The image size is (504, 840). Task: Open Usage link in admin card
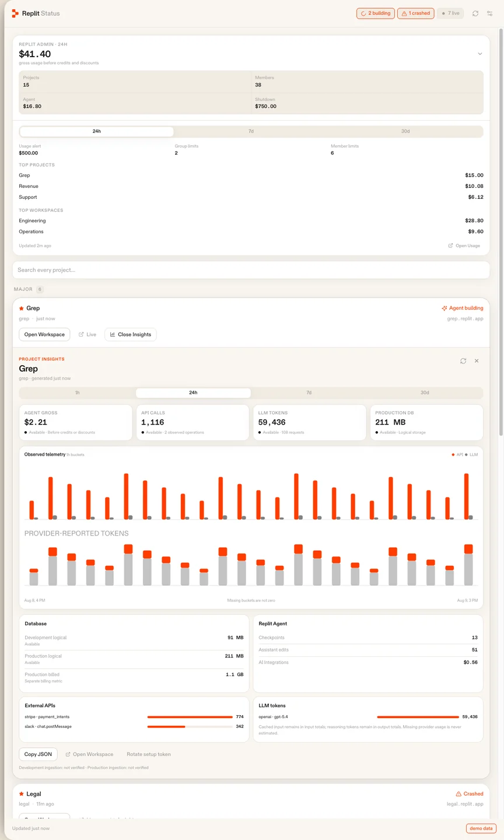click(464, 246)
